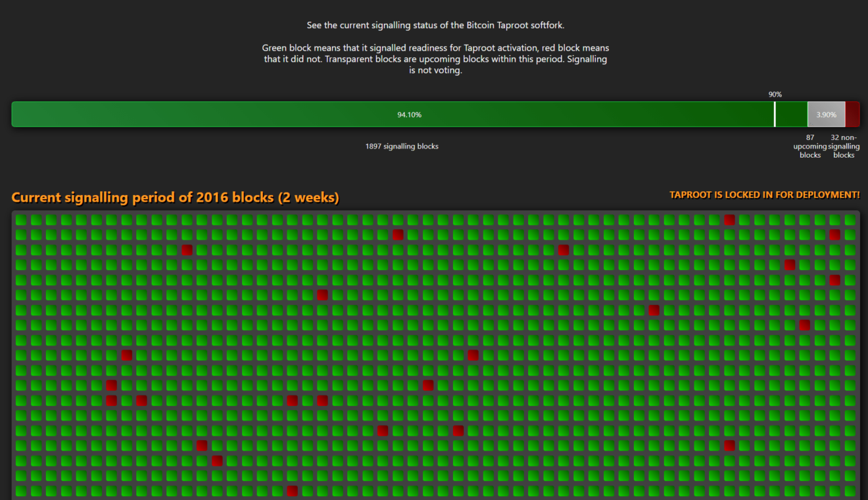868x500 pixels.
Task: Select the "1897 signalling blocks" text
Action: pos(402,147)
